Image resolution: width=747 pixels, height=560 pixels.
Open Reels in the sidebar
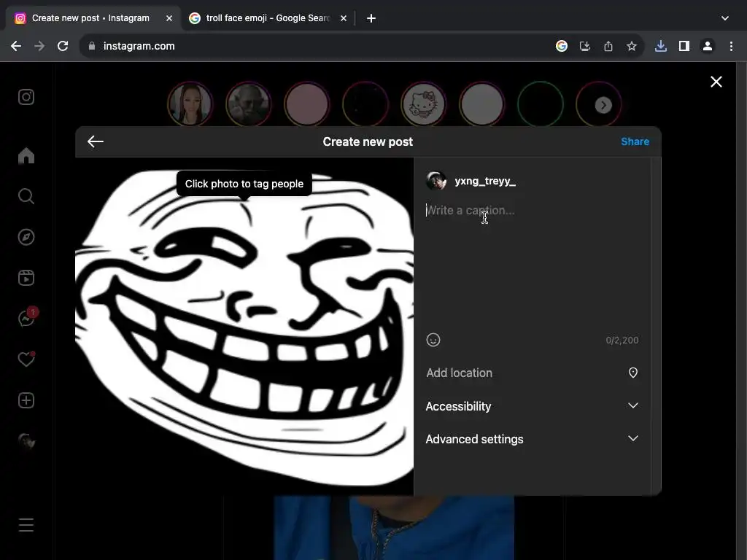[26, 278]
